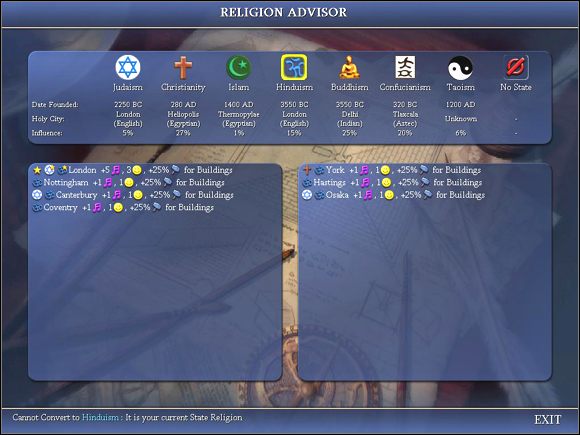Click the Buddhism label text
The image size is (580, 435).
point(350,87)
